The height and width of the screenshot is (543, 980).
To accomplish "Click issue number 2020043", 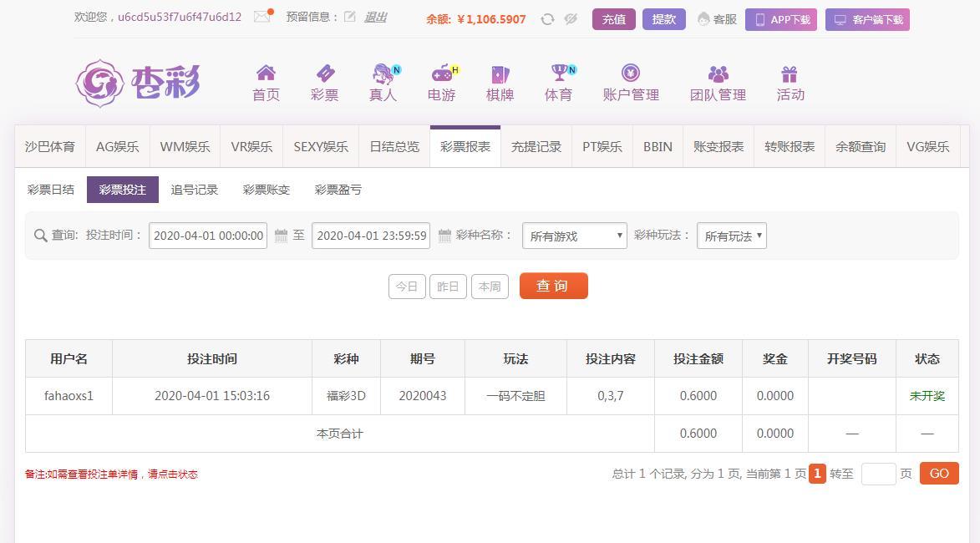I will [423, 395].
